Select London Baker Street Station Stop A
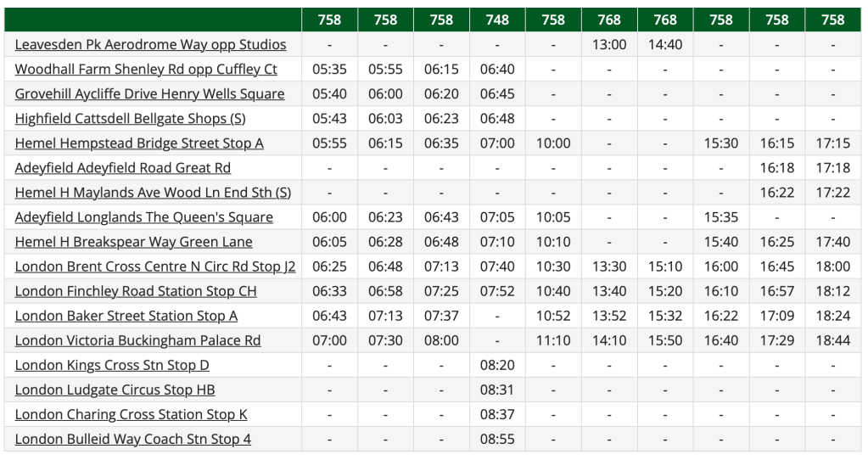 click(x=126, y=316)
